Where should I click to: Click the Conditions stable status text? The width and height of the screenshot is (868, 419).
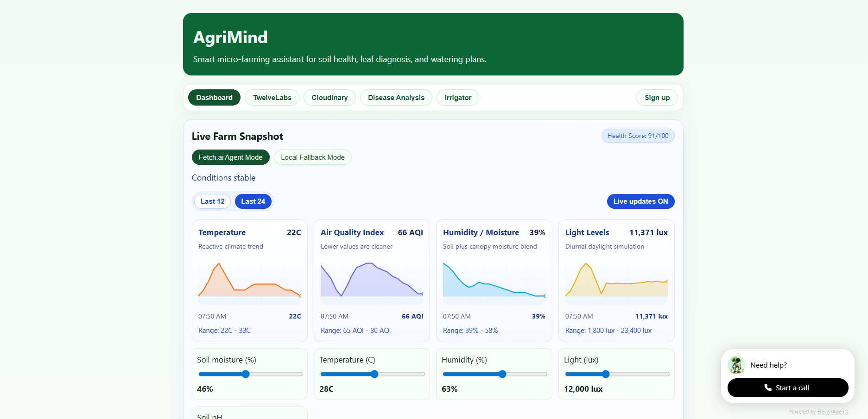[223, 178]
